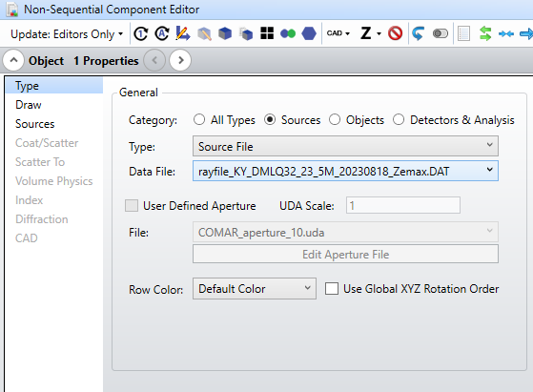
Task: Expand the Data File rayfile dropdown
Action: click(345, 171)
